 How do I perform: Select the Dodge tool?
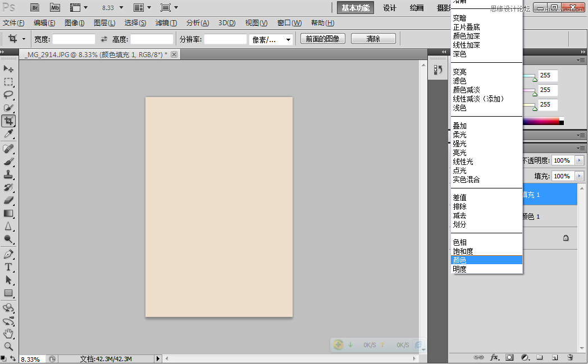tap(8, 239)
